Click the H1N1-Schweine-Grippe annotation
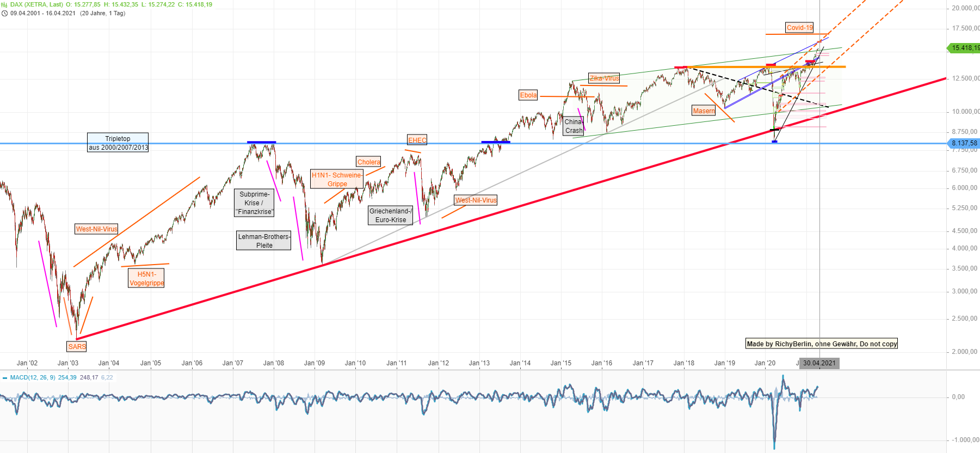This screenshot has width=980, height=453. tap(337, 179)
